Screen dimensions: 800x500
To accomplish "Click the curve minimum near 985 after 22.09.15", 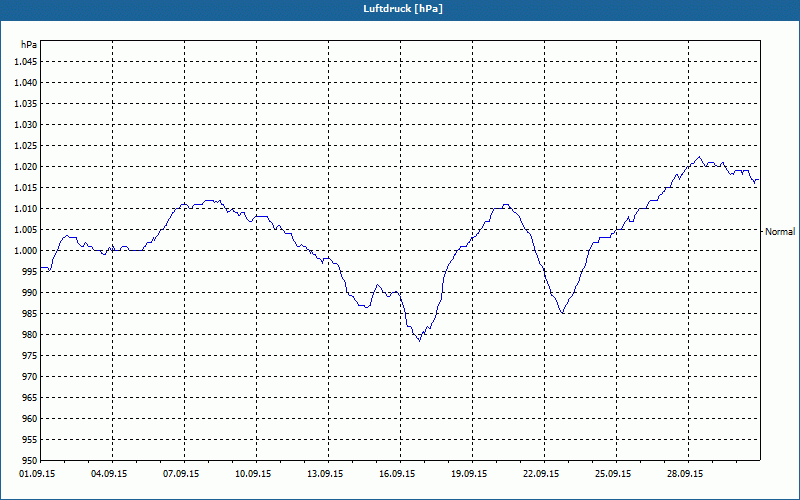I will click(562, 313).
